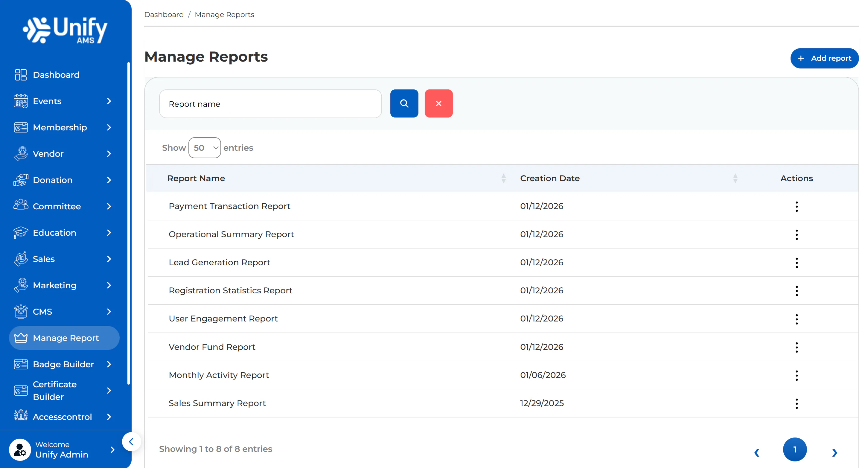Open the Committee menu label
868x468 pixels.
[x=57, y=206]
